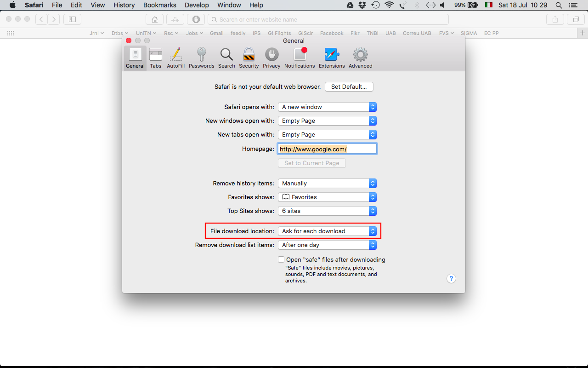The height and width of the screenshot is (368, 588).
Task: Open the "Remove download list items" dropdown
Action: click(328, 245)
